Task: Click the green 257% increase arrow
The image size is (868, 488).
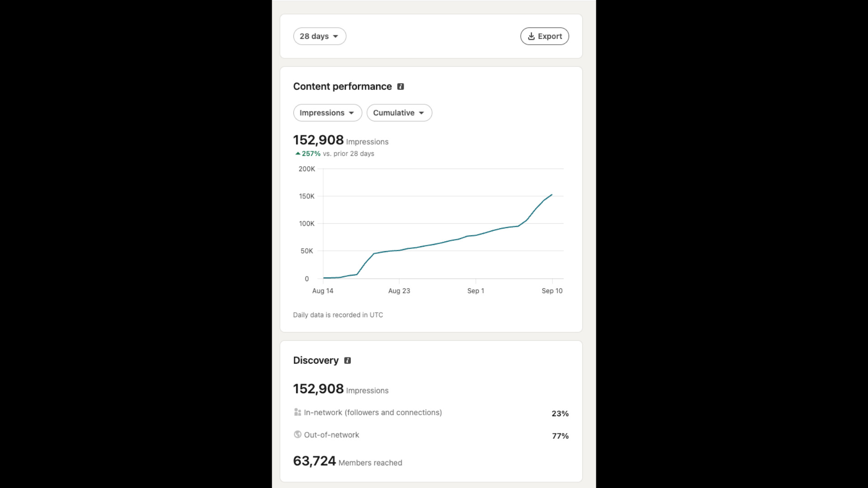Action: (x=298, y=154)
